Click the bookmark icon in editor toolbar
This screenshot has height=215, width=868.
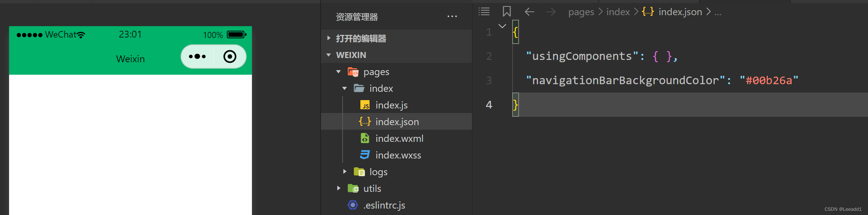[x=506, y=11]
